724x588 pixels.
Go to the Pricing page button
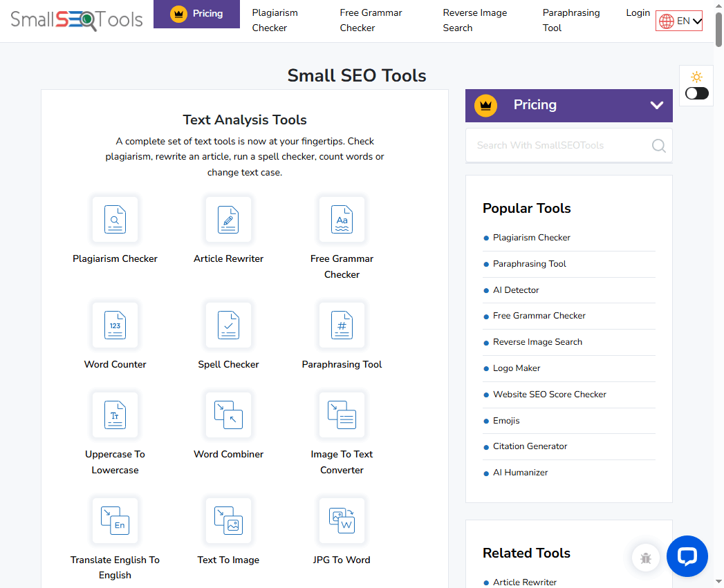196,13
